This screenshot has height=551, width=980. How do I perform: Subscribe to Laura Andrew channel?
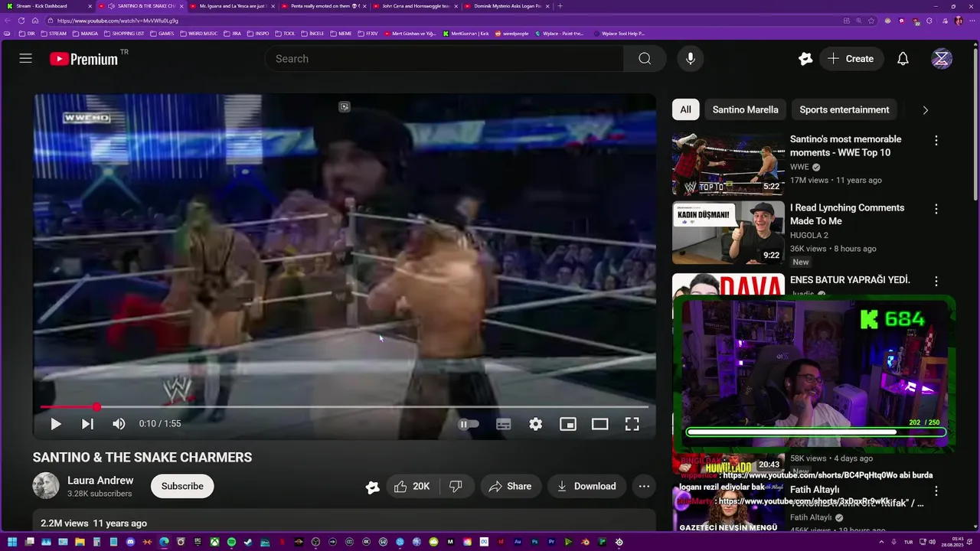pyautogui.click(x=182, y=486)
